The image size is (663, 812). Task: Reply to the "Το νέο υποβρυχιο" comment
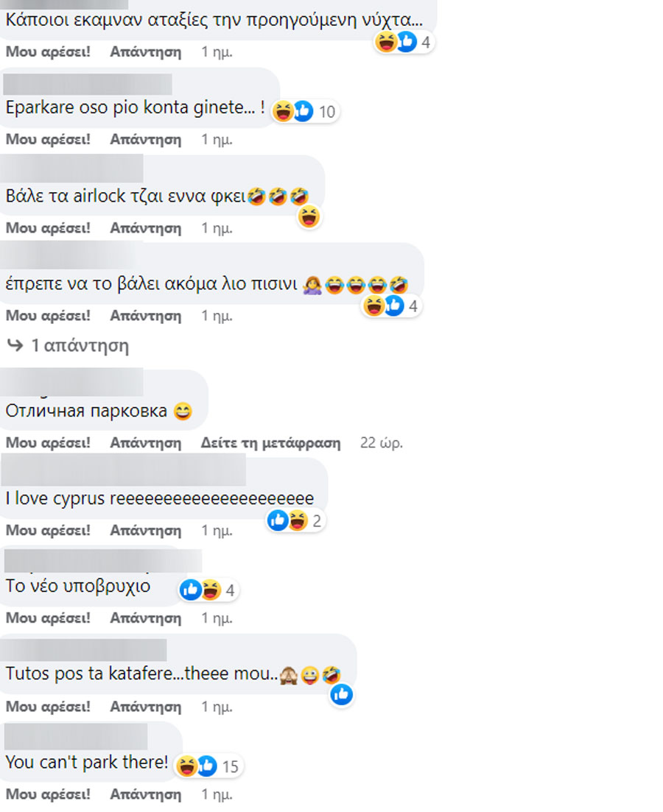pyautogui.click(x=146, y=618)
